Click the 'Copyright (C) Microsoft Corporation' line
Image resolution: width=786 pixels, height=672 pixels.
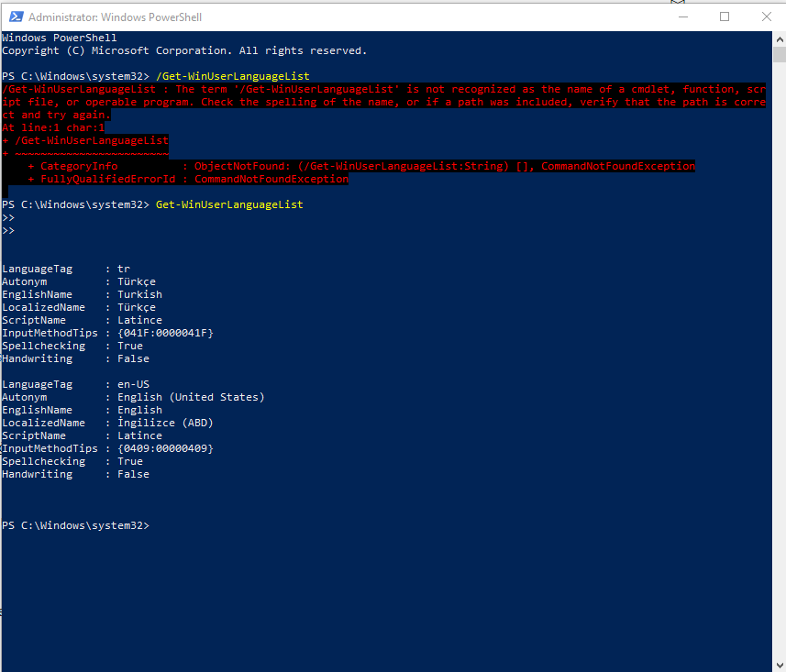pos(184,50)
